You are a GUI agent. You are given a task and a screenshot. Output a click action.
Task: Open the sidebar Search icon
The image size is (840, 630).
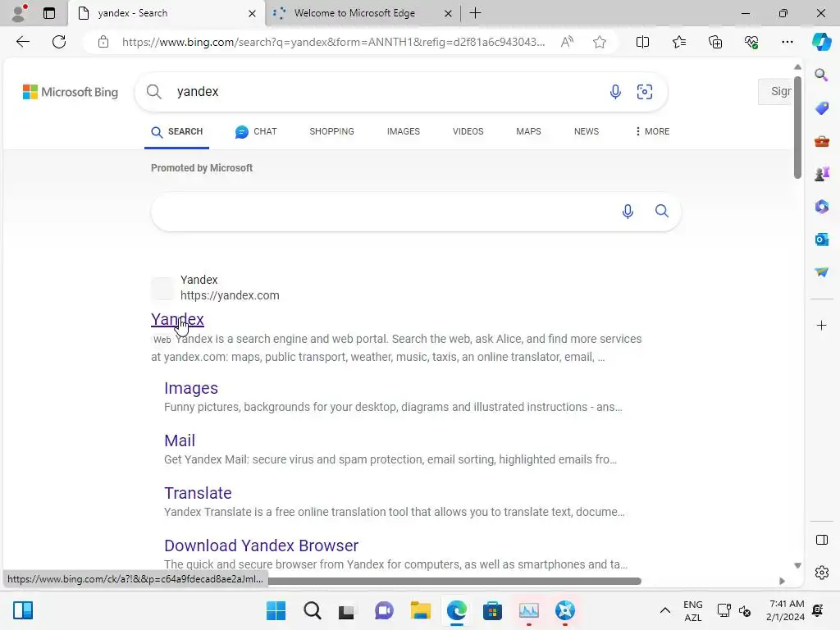pyautogui.click(x=821, y=75)
